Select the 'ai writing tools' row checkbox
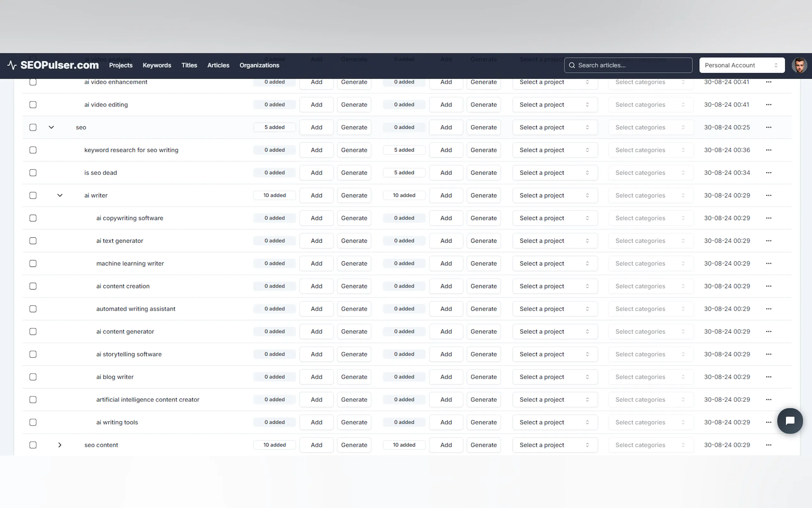The width and height of the screenshot is (812, 508). tap(33, 422)
